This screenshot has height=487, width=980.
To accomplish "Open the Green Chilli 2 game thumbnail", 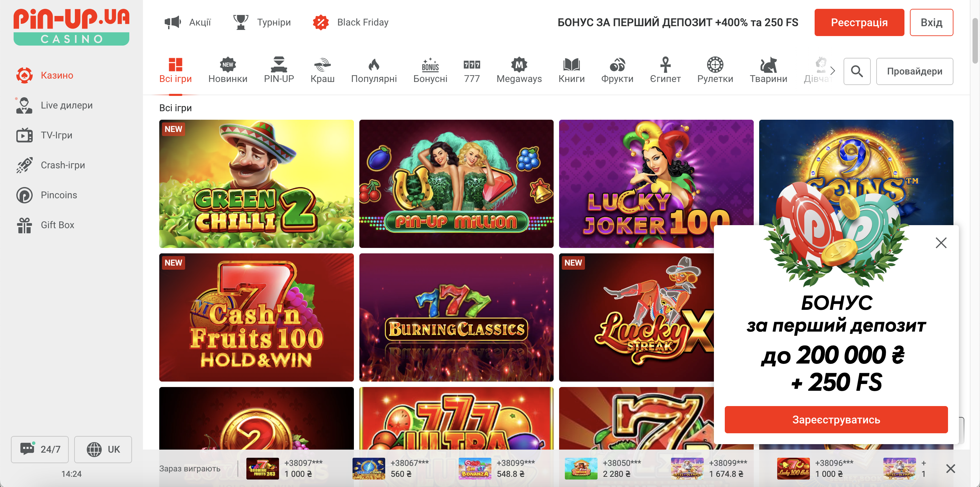I will (256, 184).
